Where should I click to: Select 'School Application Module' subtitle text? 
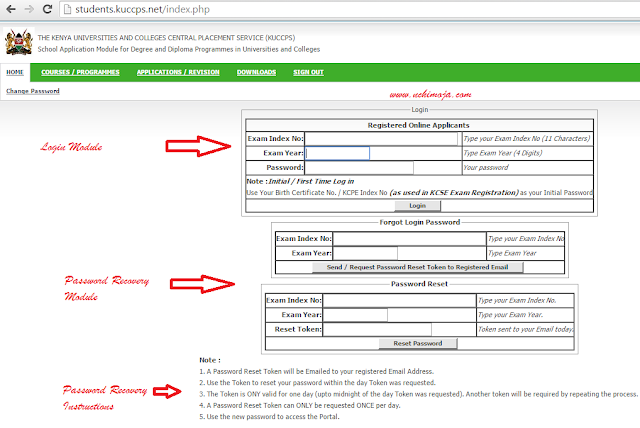179,49
